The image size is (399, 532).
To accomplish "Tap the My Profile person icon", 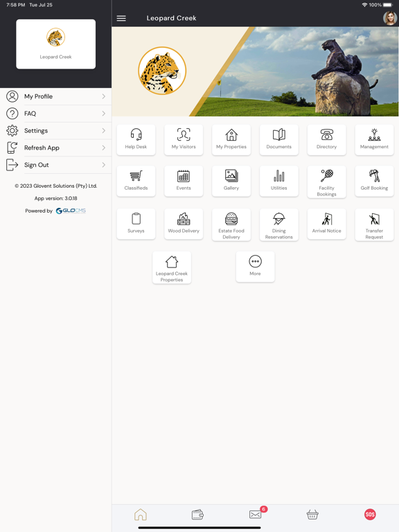I will 12,96.
